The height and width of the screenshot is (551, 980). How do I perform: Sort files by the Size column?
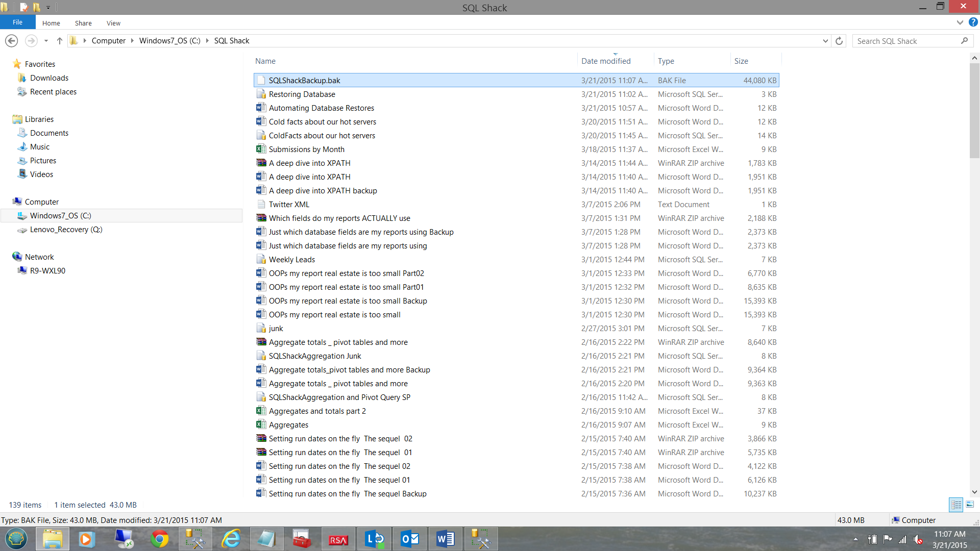pos(741,61)
